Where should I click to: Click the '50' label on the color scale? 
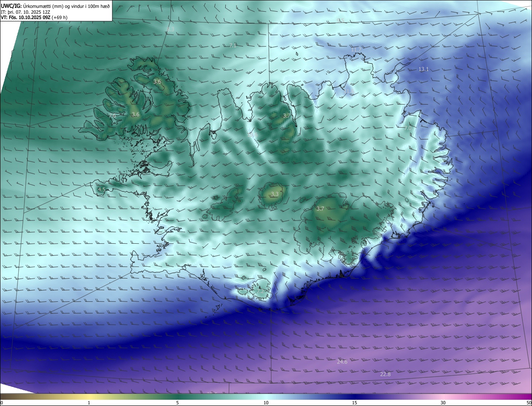pyautogui.click(x=529, y=403)
